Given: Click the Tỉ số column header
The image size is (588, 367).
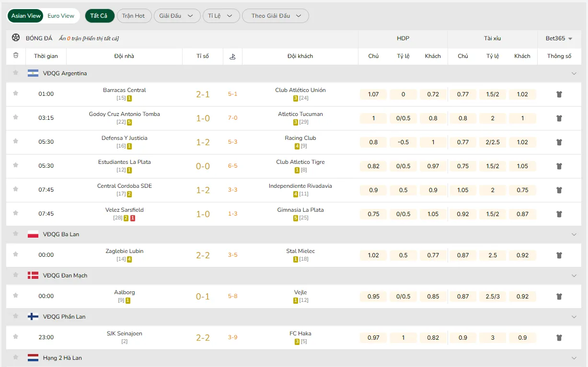Looking at the screenshot, I should (203, 56).
